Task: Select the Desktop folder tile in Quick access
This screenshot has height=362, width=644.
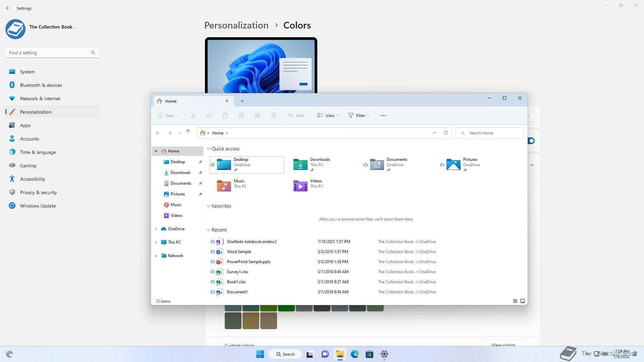Action: 247,165
